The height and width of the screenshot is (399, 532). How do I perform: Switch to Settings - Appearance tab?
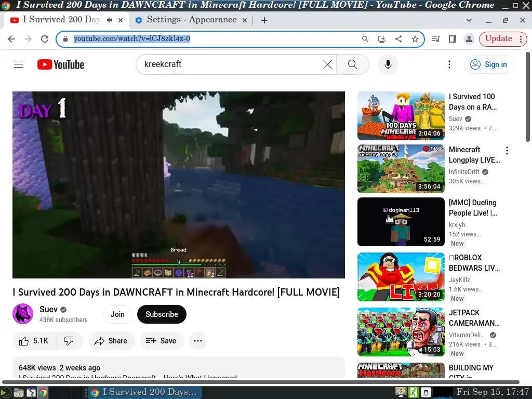tap(191, 20)
